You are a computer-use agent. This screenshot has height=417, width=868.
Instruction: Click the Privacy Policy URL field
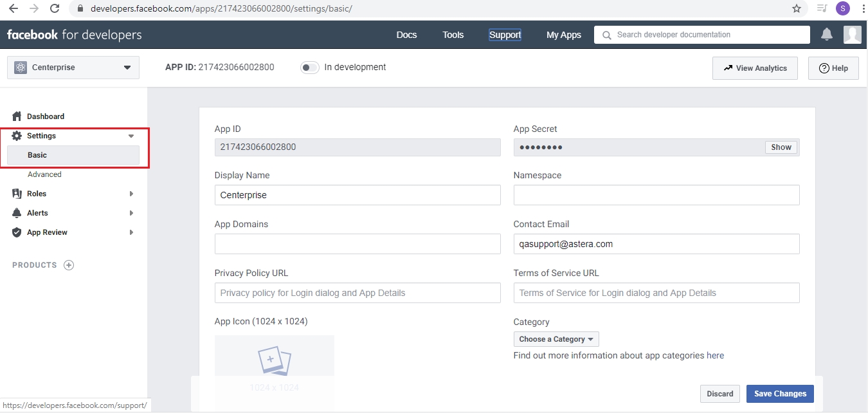pos(357,293)
